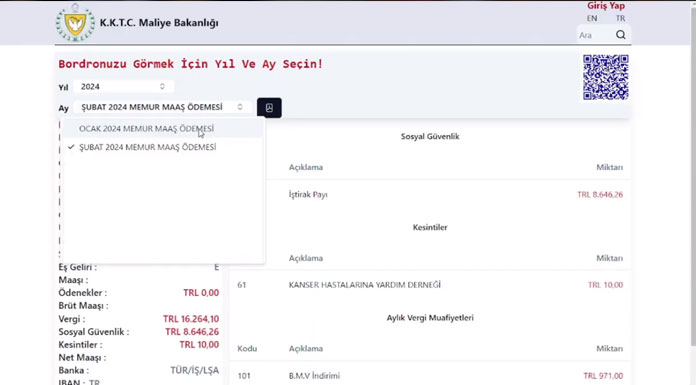The width and height of the screenshot is (696, 385).
Task: Focus the Ara search field
Action: [595, 35]
